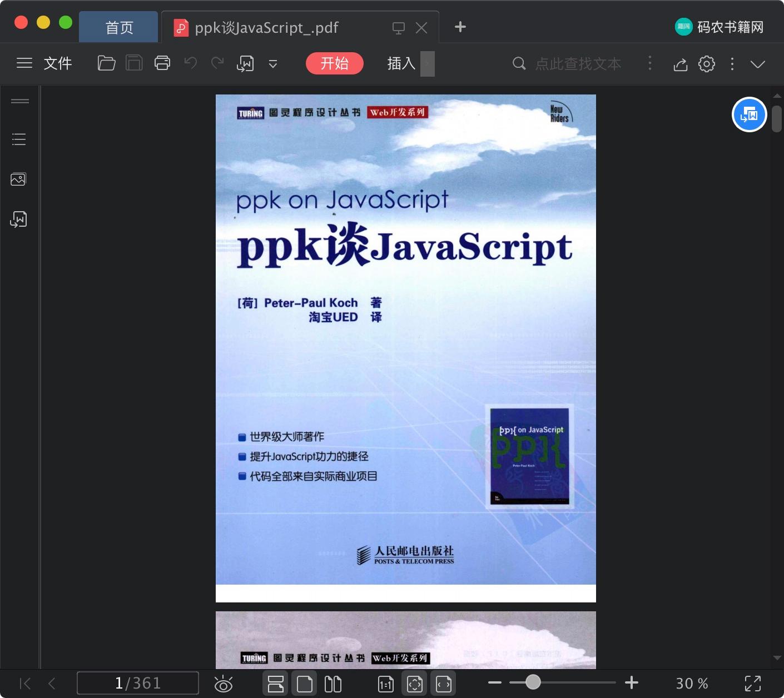Open the hamburger file menu icon
Screen dimensions: 784x698
tap(24, 63)
